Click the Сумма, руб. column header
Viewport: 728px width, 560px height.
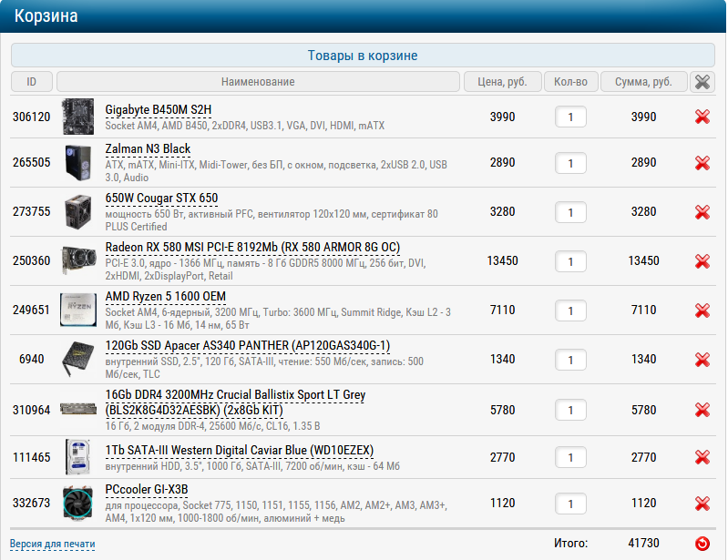coord(643,82)
